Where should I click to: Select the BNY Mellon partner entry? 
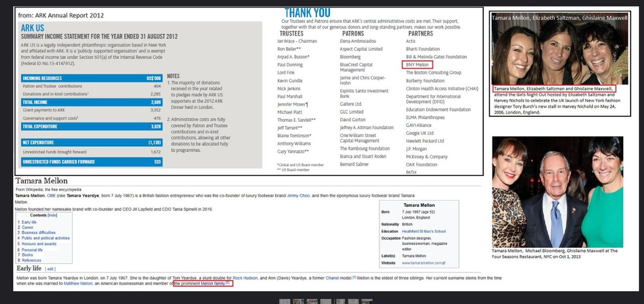418,64
